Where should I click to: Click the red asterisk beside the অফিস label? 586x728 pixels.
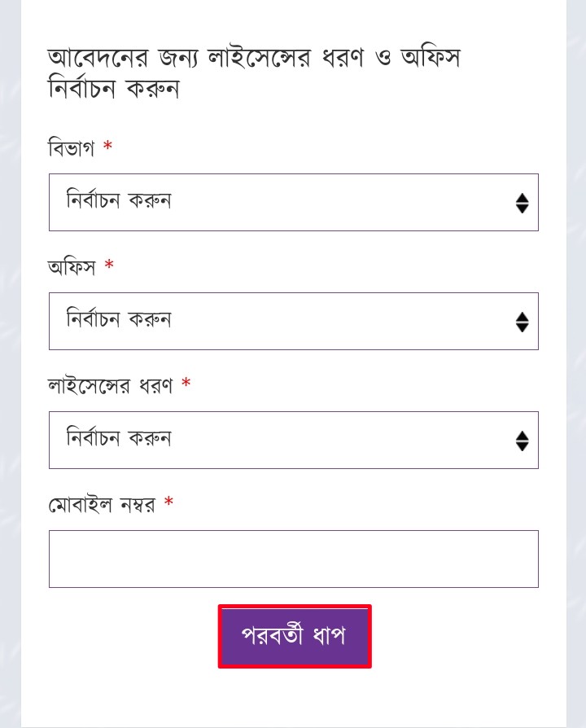pyautogui.click(x=109, y=265)
